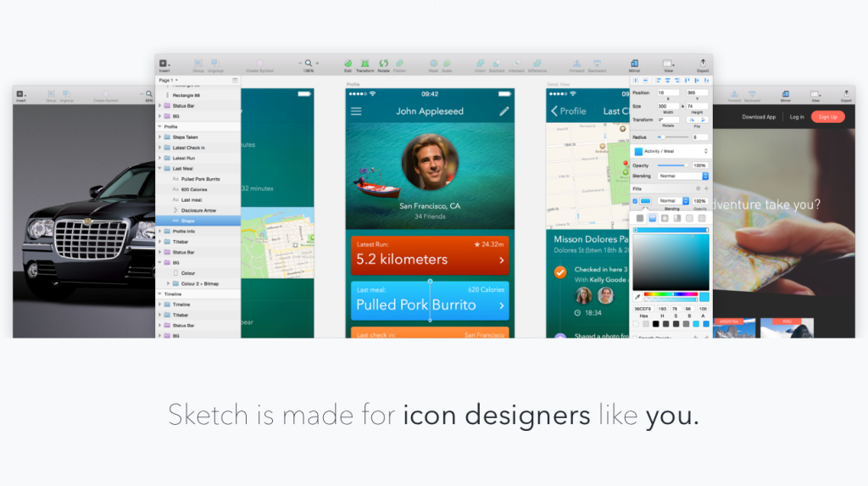Open the fill Blending dropdown beside the swatch

pyautogui.click(x=673, y=201)
